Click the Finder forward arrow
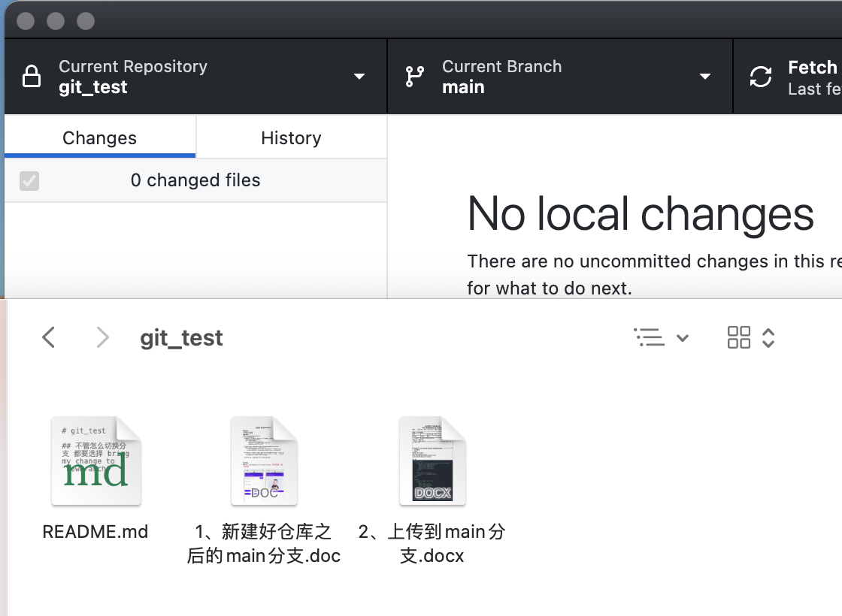Image resolution: width=842 pixels, height=616 pixels. coord(103,337)
